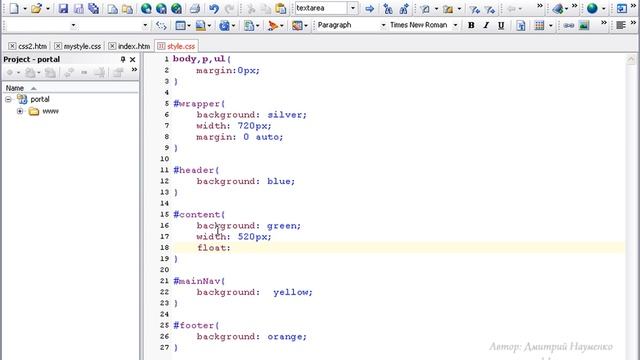
Task: Click the 'background: orange;' line
Action: [x=251, y=337]
